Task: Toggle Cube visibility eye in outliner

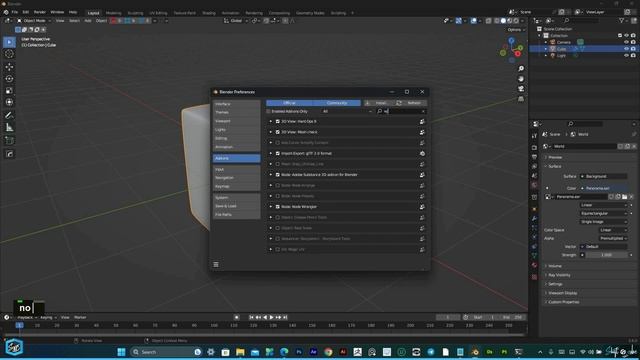Action: tap(626, 49)
